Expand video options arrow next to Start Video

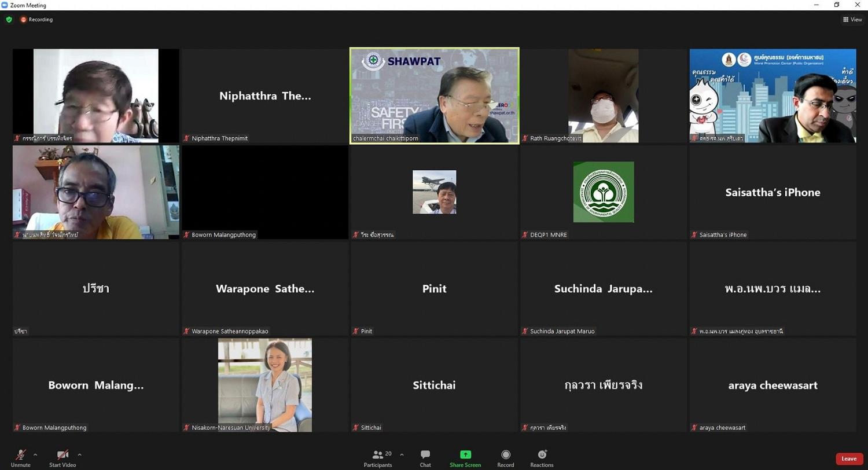tap(79, 454)
